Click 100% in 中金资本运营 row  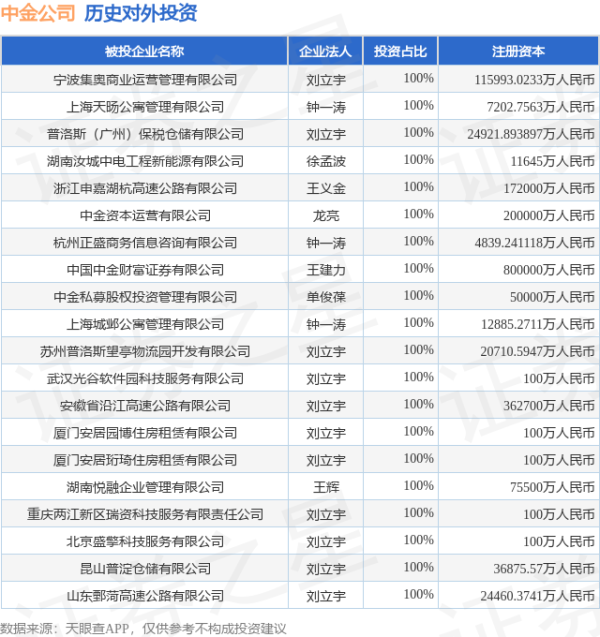[419, 214]
